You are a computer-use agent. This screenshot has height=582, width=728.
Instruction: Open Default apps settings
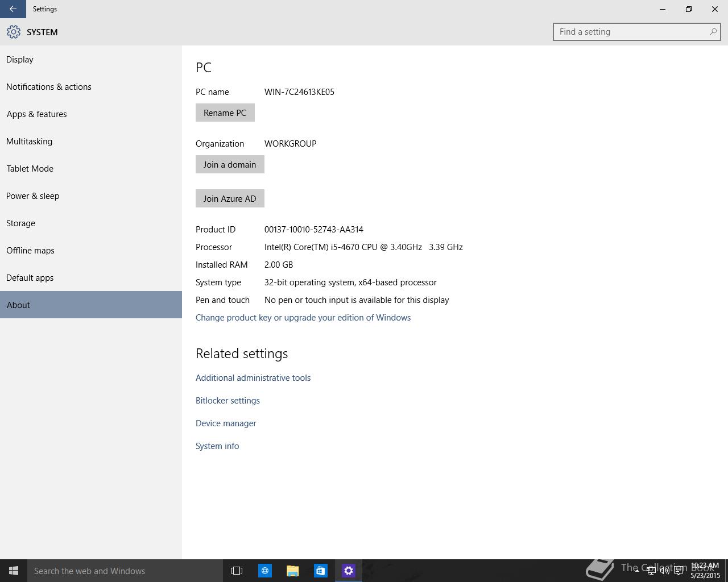click(91, 278)
